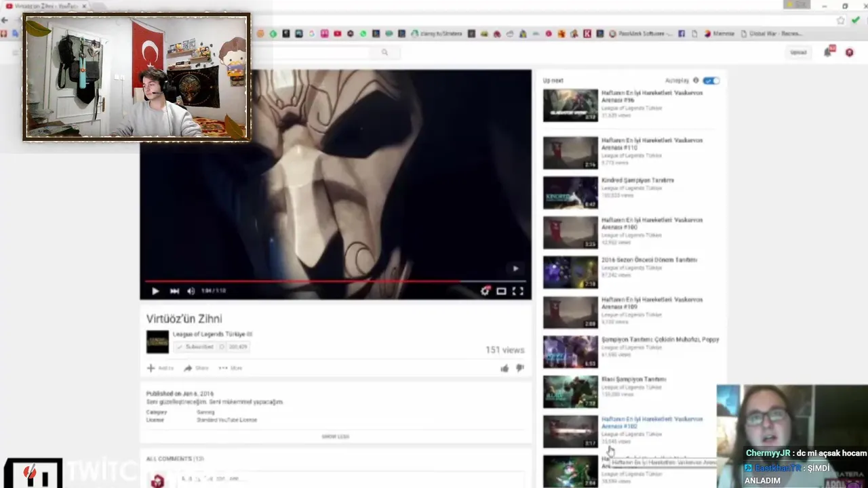868x488 pixels.
Task: Open the More options under the video
Action: 231,368
